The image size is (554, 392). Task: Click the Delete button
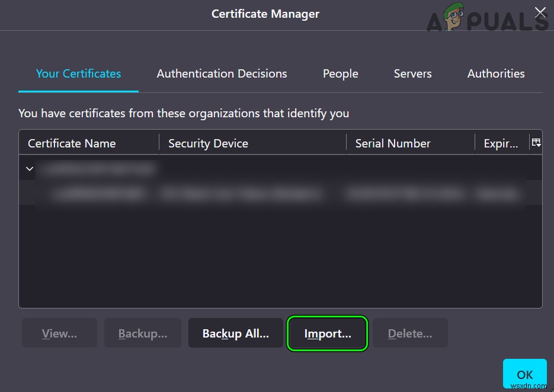pyautogui.click(x=409, y=333)
